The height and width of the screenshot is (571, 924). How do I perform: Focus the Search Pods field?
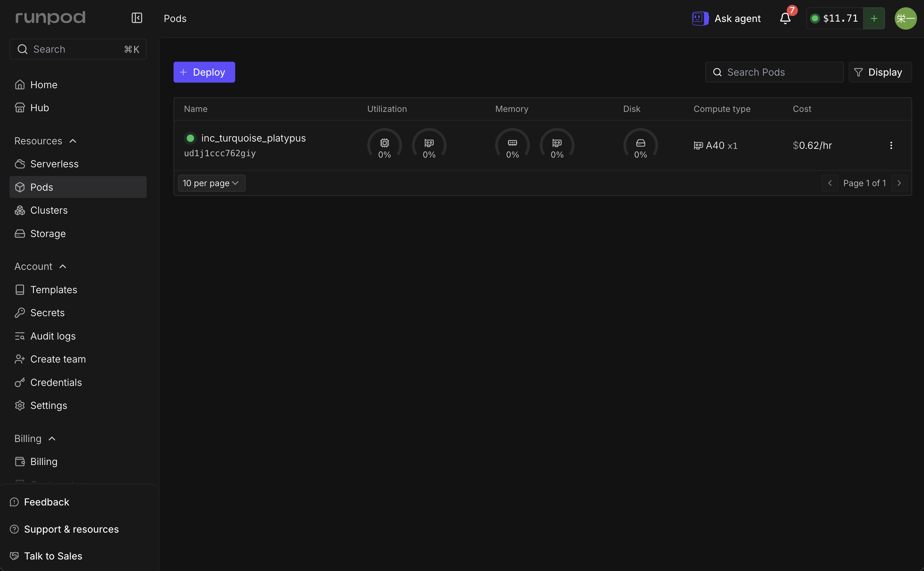[x=774, y=72]
